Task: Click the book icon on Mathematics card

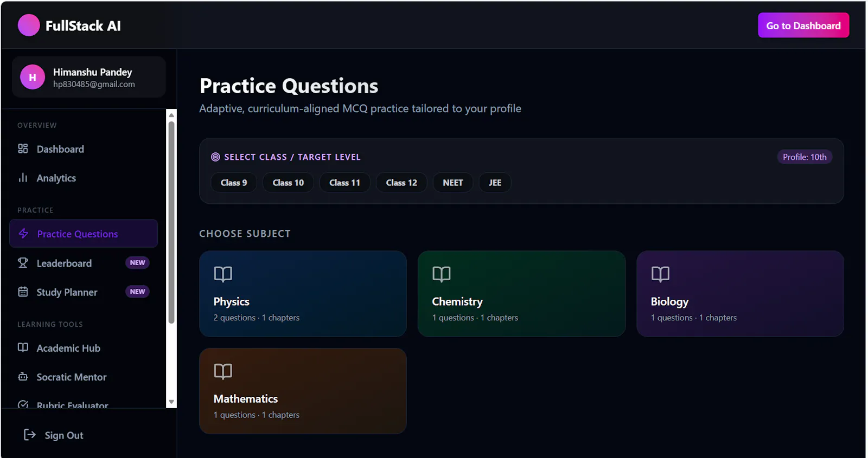Action: (223, 371)
